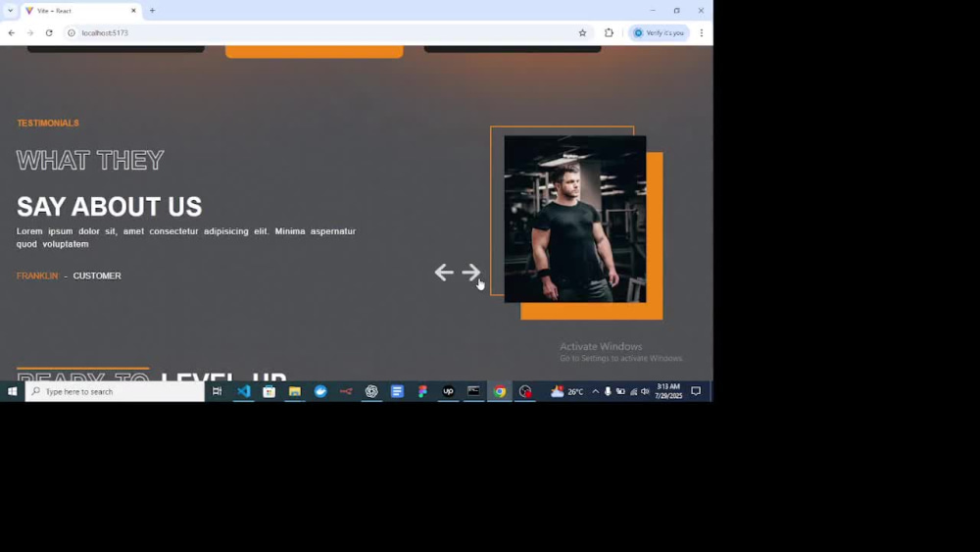Click the WHAT THEY outlined heading
This screenshot has width=980, height=552.
coord(90,160)
